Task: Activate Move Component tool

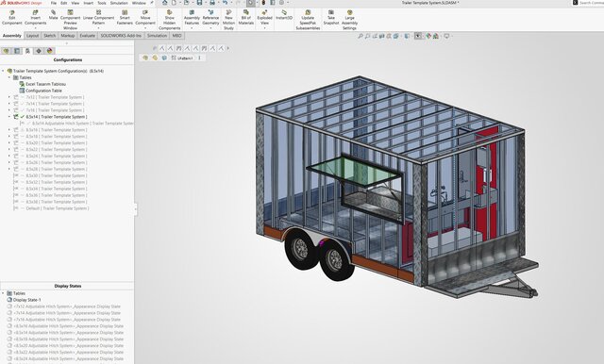Action: click(145, 18)
